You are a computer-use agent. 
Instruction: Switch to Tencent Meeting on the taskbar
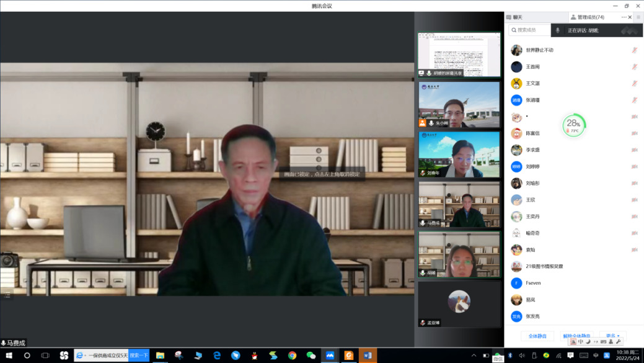(330, 356)
